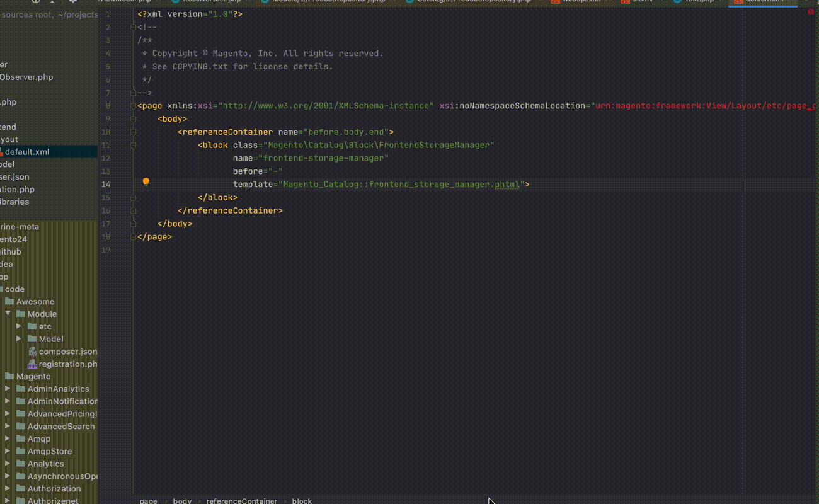Click the AmqpStore folder icon

(21, 452)
